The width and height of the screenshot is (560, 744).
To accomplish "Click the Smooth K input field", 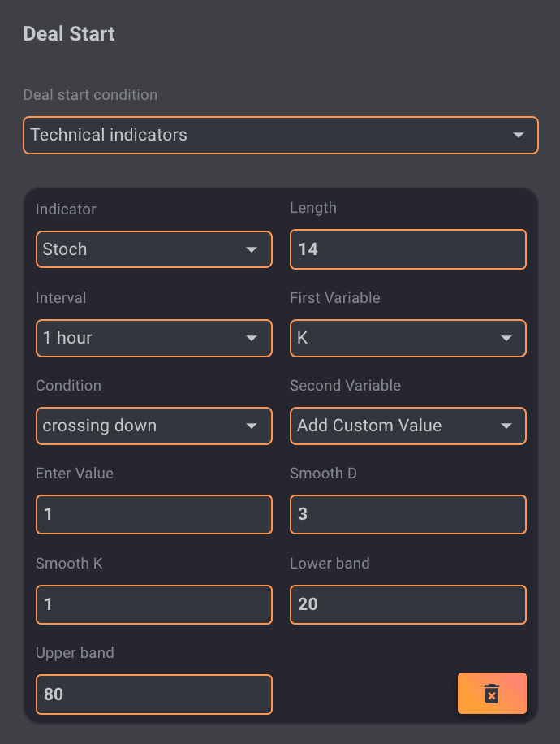I will [x=153, y=604].
